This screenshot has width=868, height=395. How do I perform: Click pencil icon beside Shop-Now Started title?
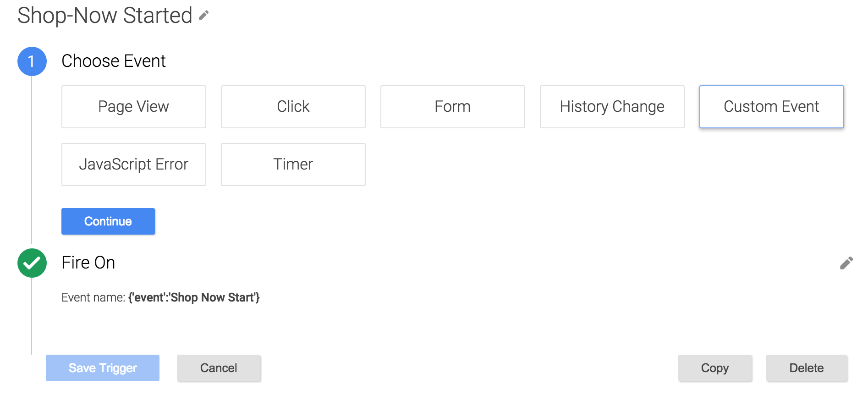pyautogui.click(x=204, y=16)
